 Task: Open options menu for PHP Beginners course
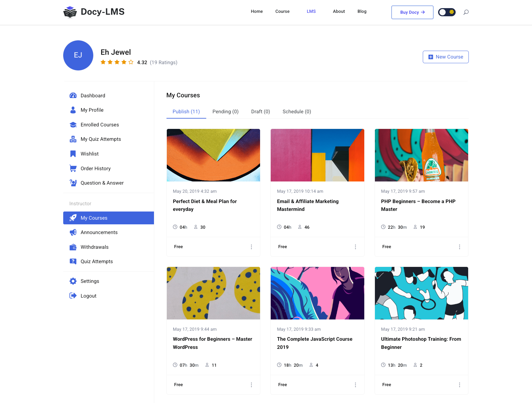(459, 247)
